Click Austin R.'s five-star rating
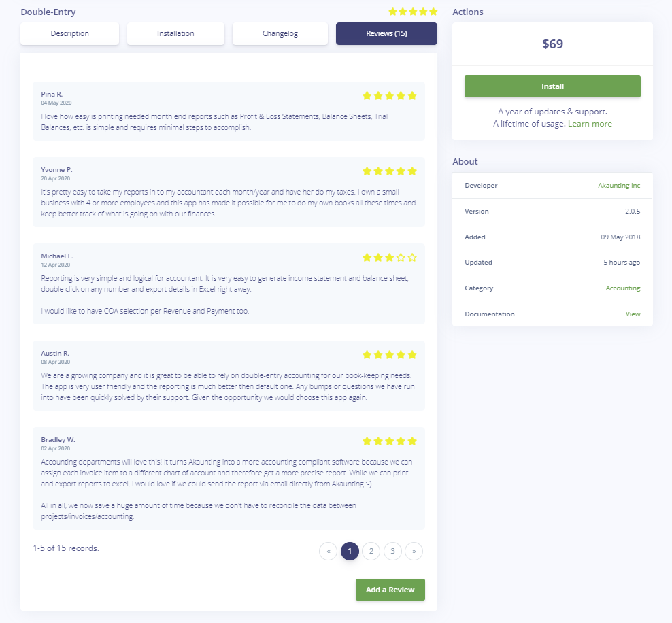672x623 pixels. tap(389, 354)
